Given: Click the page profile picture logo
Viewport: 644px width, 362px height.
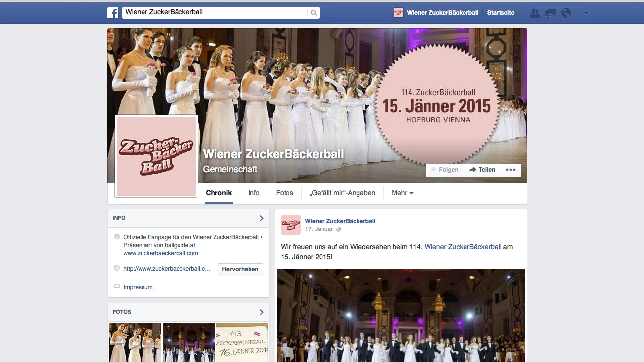Looking at the screenshot, I should click(156, 156).
